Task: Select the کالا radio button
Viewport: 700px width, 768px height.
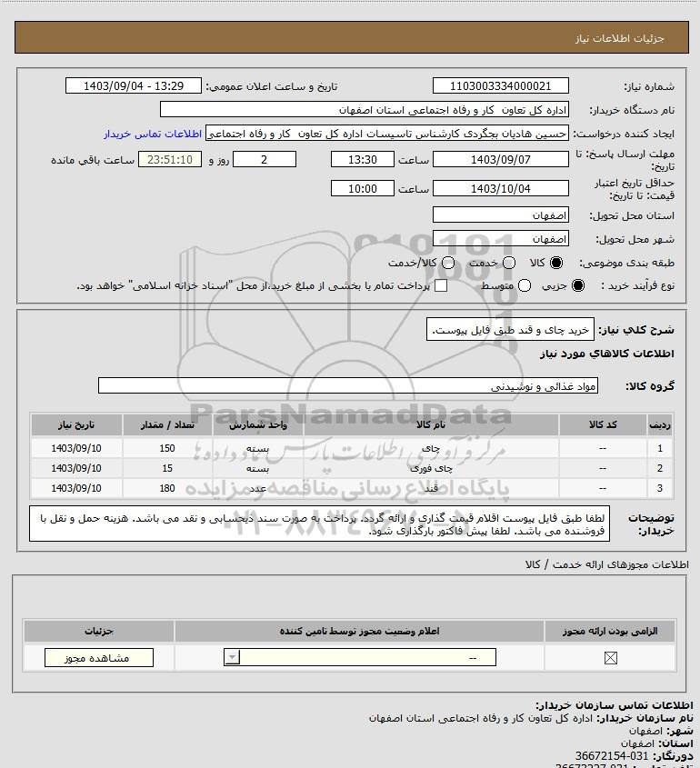Action: tap(556, 263)
